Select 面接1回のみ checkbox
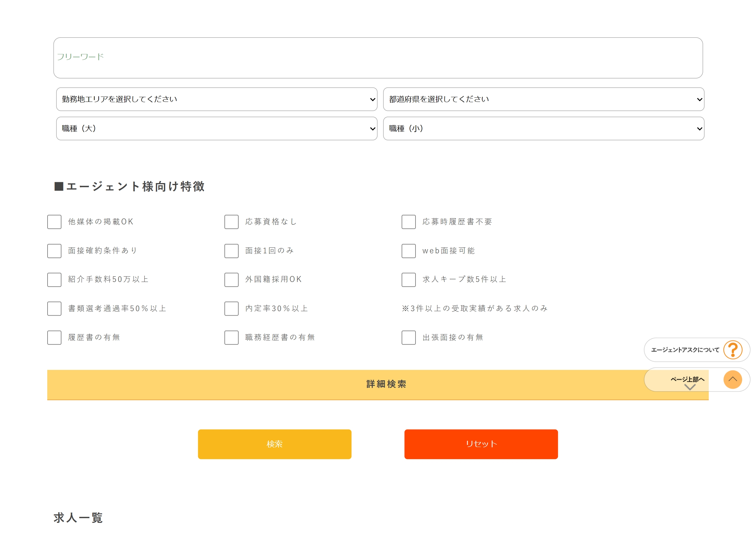Image resolution: width=756 pixels, height=540 pixels. point(232,251)
